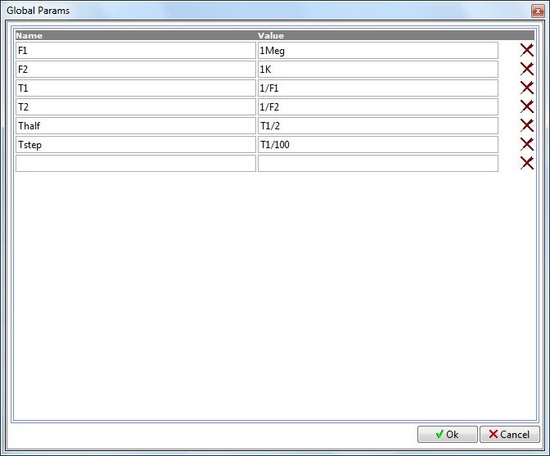Viewport: 550px width, 456px height.
Task: Click the Cancel button
Action: (x=510, y=434)
